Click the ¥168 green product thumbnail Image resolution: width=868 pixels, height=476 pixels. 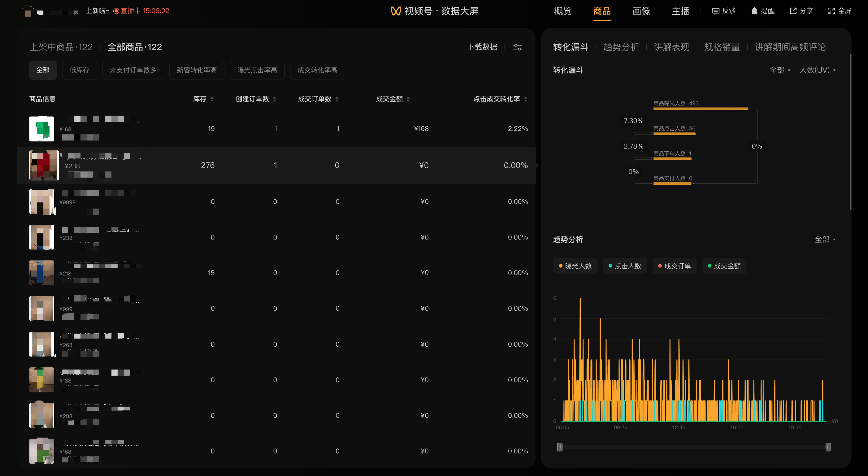tap(42, 129)
